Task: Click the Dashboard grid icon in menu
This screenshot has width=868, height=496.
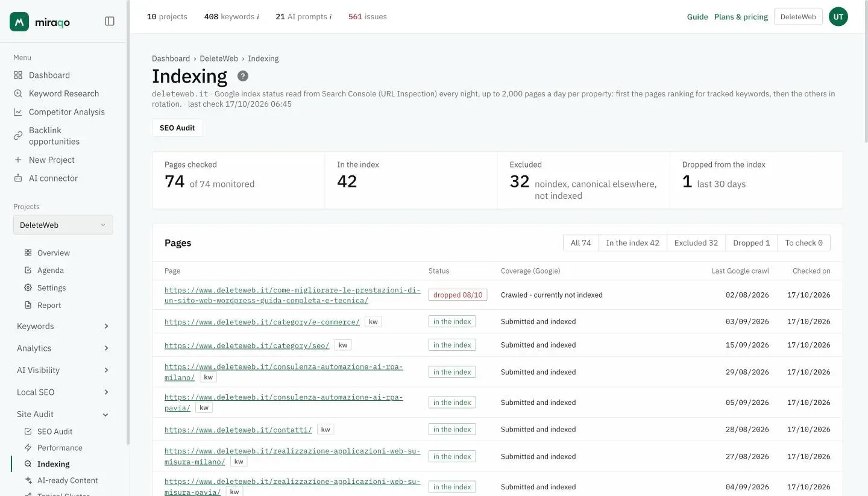Action: [18, 75]
